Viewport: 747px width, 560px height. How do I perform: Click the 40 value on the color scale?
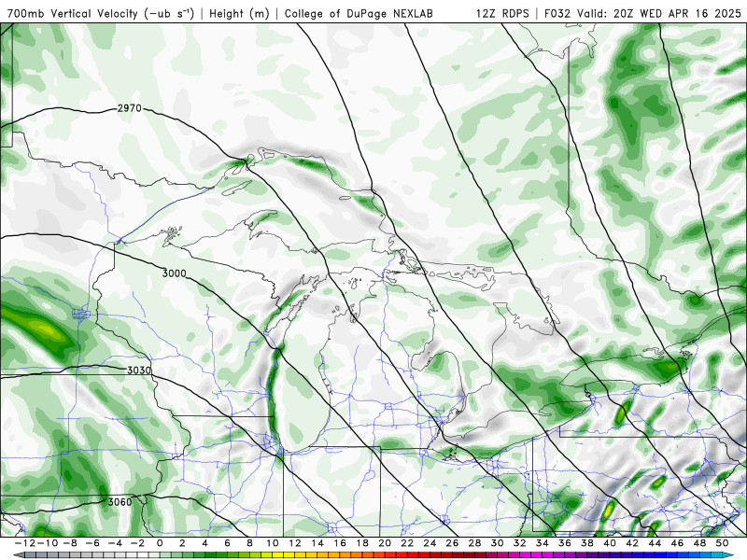tap(610, 543)
